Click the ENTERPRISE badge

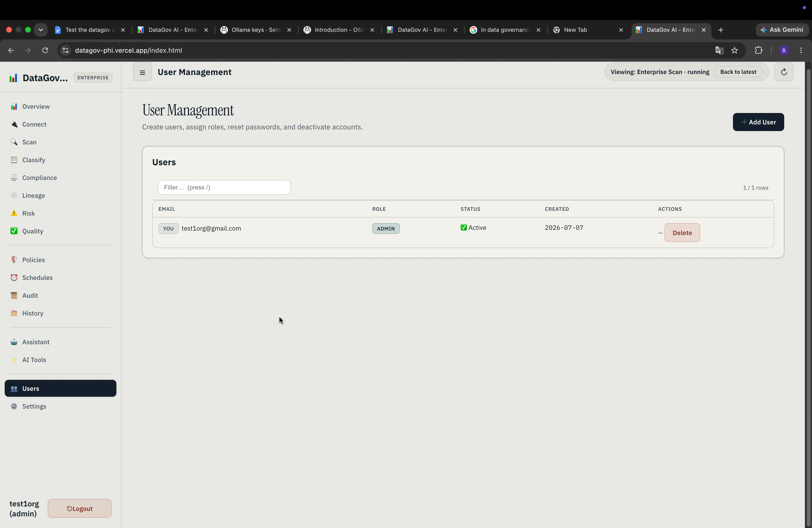coord(93,77)
